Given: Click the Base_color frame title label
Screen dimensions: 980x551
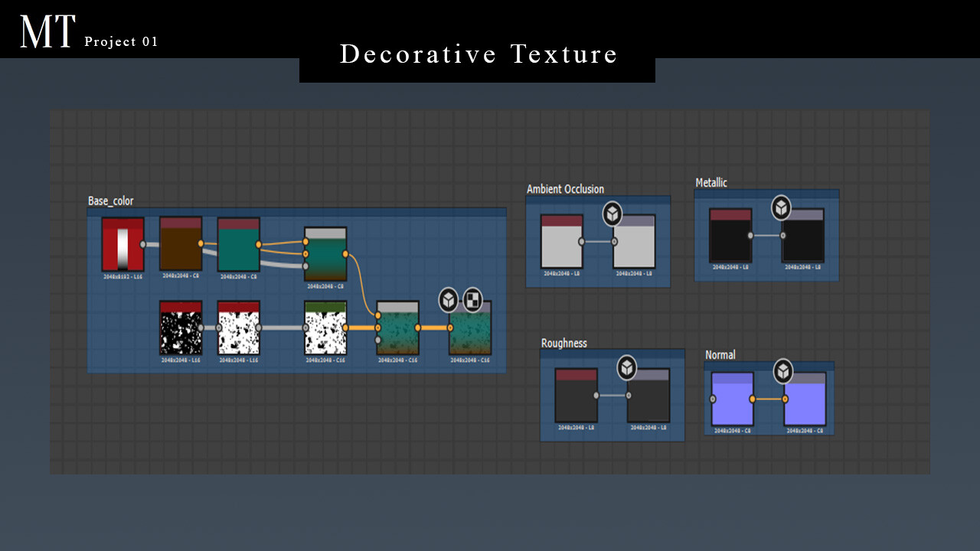Looking at the screenshot, I should click(110, 201).
